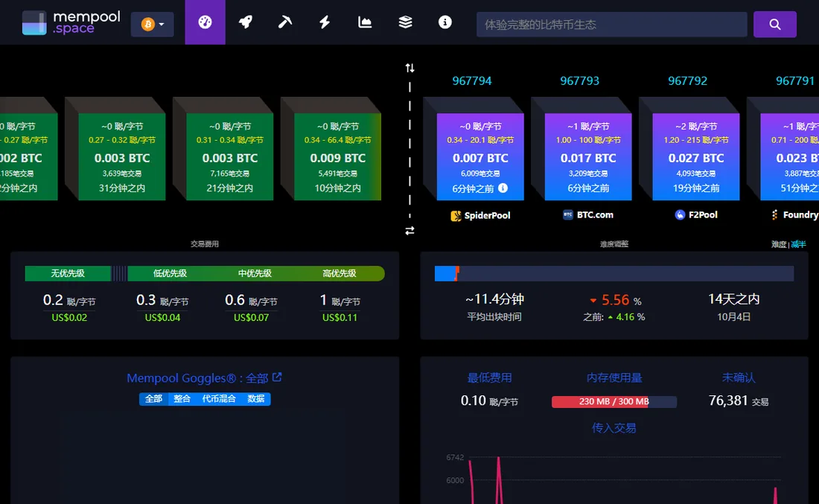Click the US$0.07 fee value
The width and height of the screenshot is (819, 504).
tap(251, 318)
